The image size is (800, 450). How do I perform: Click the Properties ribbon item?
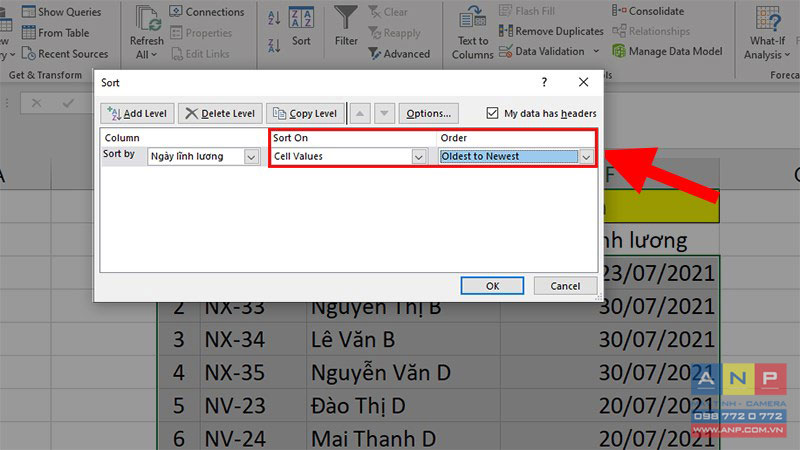click(x=201, y=33)
